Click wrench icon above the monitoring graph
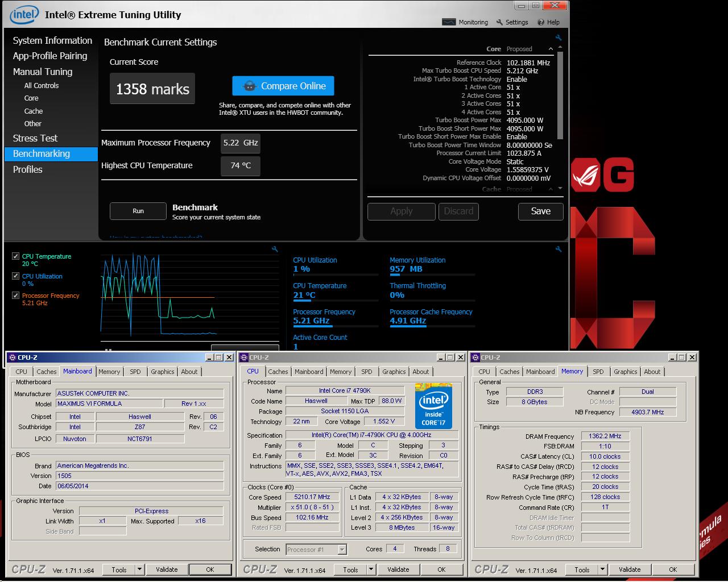The image size is (728, 582). pyautogui.click(x=275, y=249)
